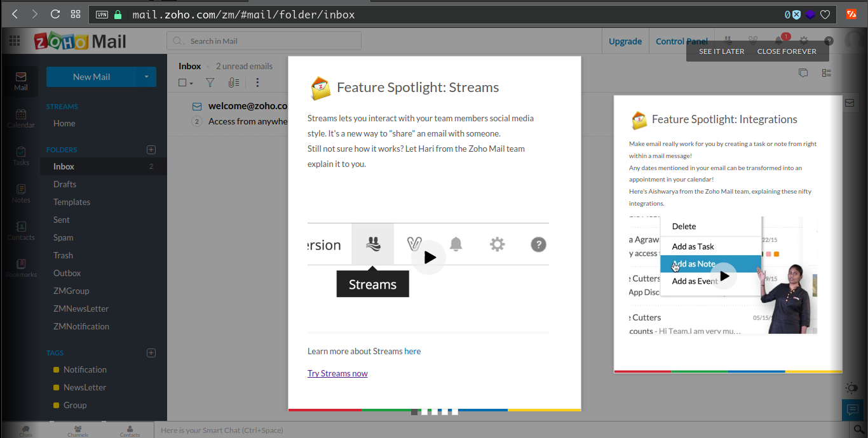Viewport: 868px width, 438px height.
Task: Click CLOSE FOREVER button
Action: pyautogui.click(x=787, y=51)
